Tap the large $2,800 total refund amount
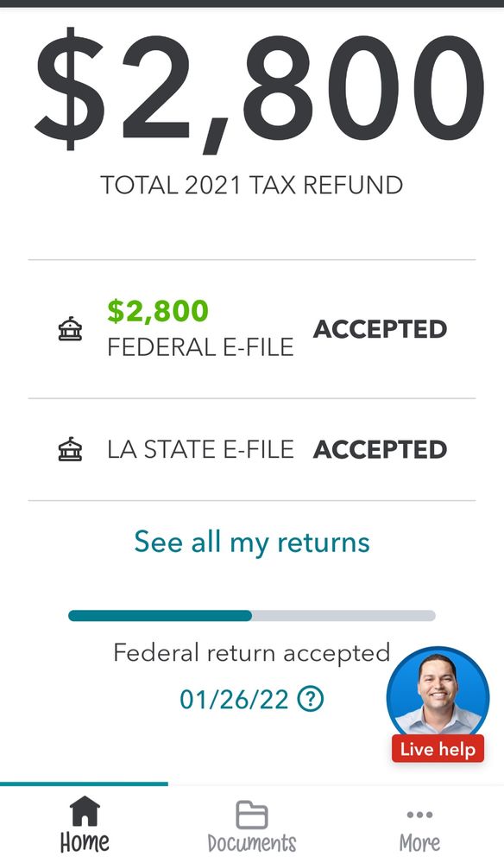Image resolution: width=504 pixels, height=863 pixels. [260, 91]
